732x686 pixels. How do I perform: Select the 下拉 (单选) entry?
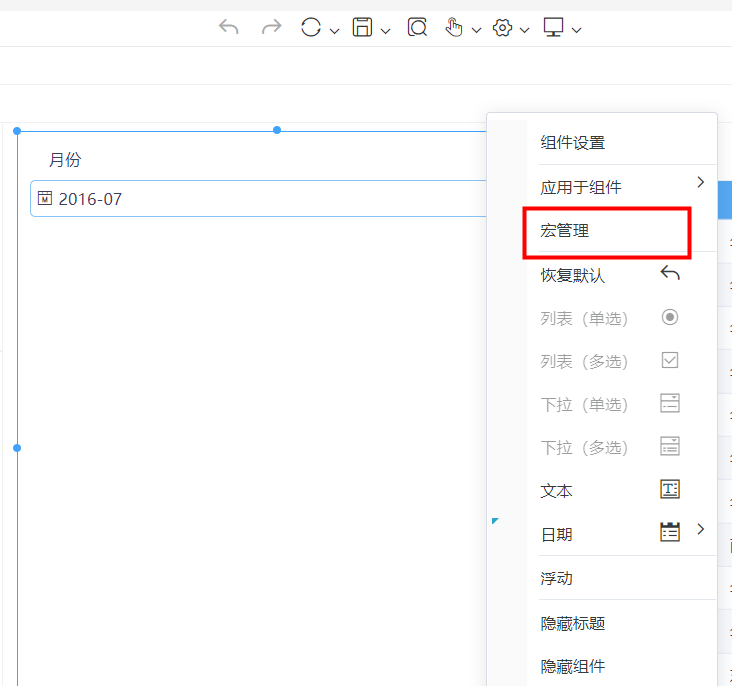point(584,404)
